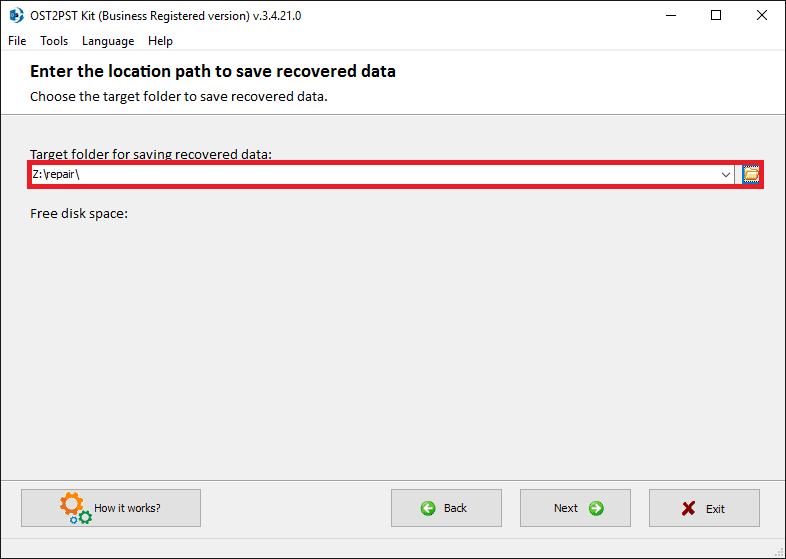
Task: Exit the wizard via Exit button
Action: 704,508
